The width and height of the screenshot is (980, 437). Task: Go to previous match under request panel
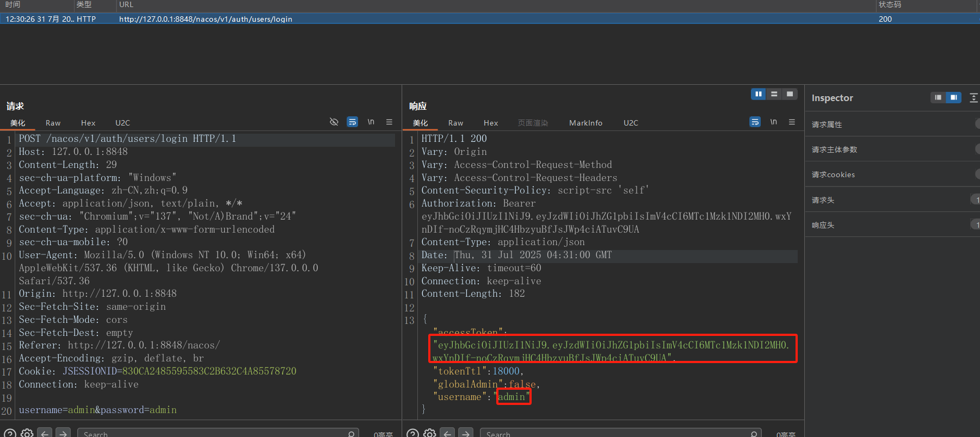(45, 434)
